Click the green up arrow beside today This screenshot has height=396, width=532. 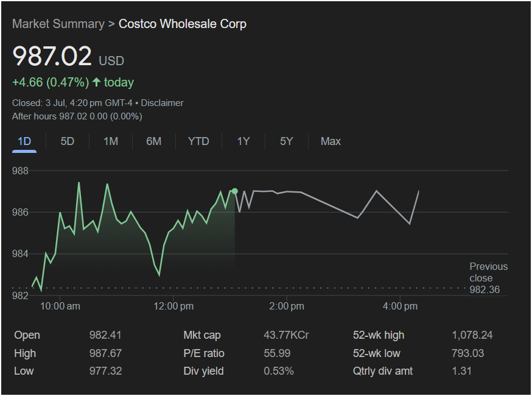point(96,82)
